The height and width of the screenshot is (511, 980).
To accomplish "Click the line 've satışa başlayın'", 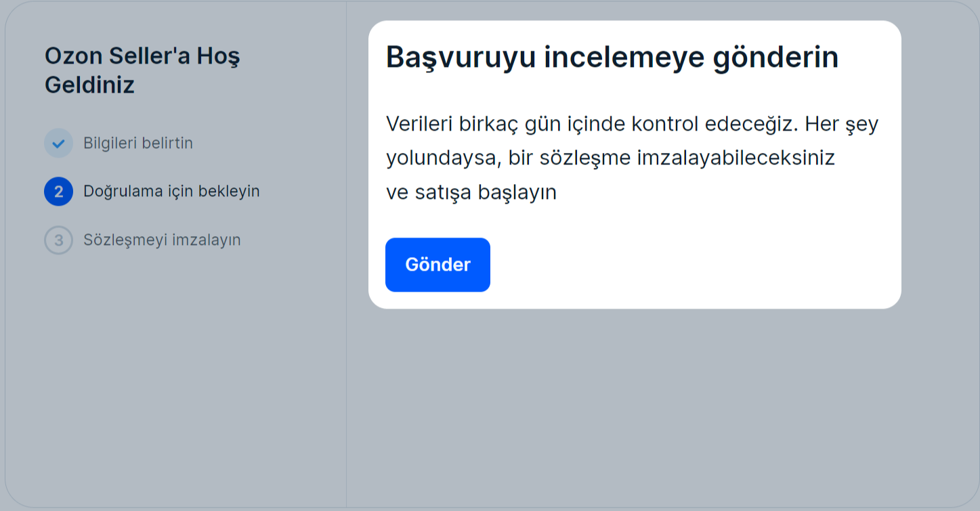I will pyautogui.click(x=471, y=192).
